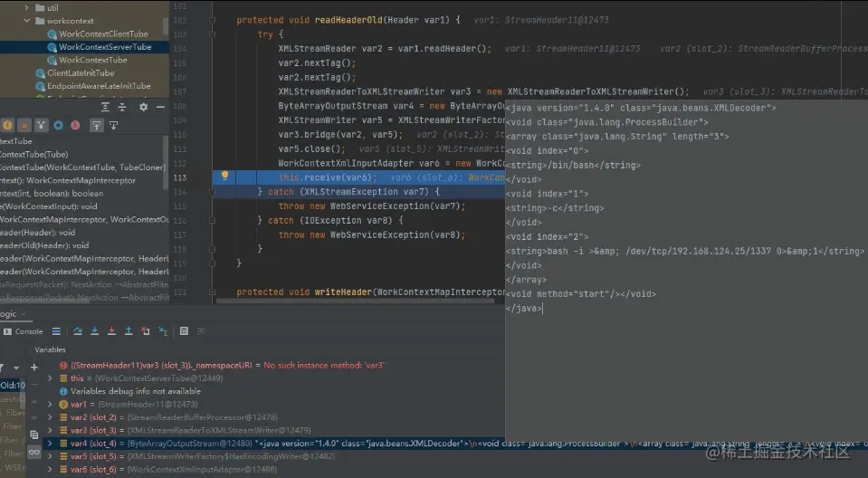Viewport: 868px width, 478px height.
Task: Click the red error icon on watch expression
Action: 63,366
